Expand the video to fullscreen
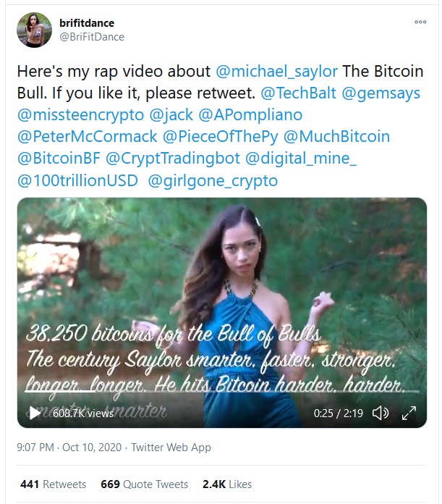Screen dimensions: 442x504 [409, 413]
